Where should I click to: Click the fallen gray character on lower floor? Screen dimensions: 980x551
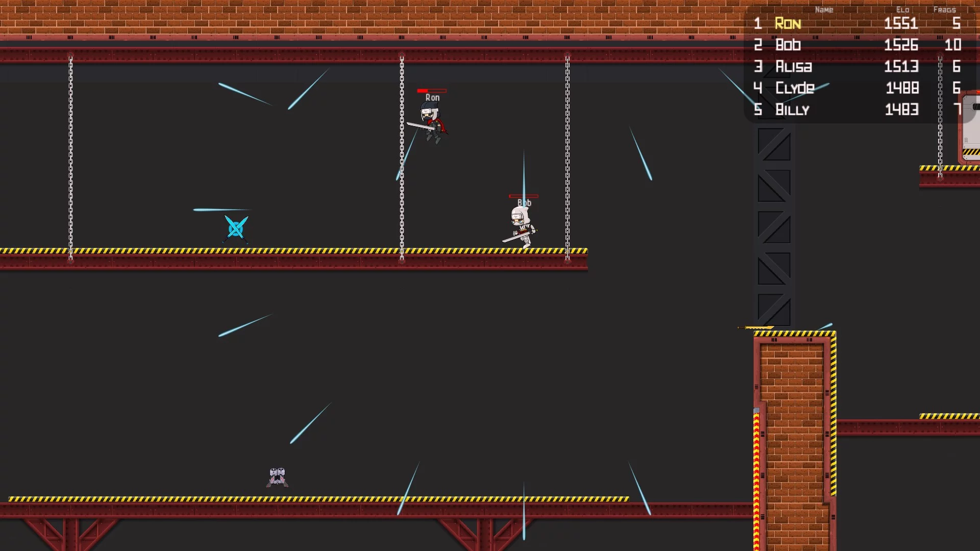(277, 477)
